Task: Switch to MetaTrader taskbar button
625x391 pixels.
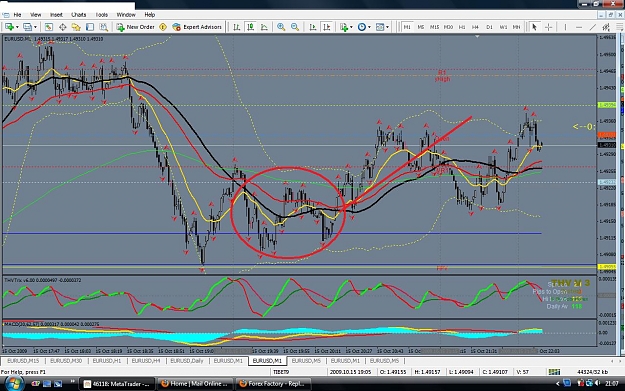Action: click(116, 384)
